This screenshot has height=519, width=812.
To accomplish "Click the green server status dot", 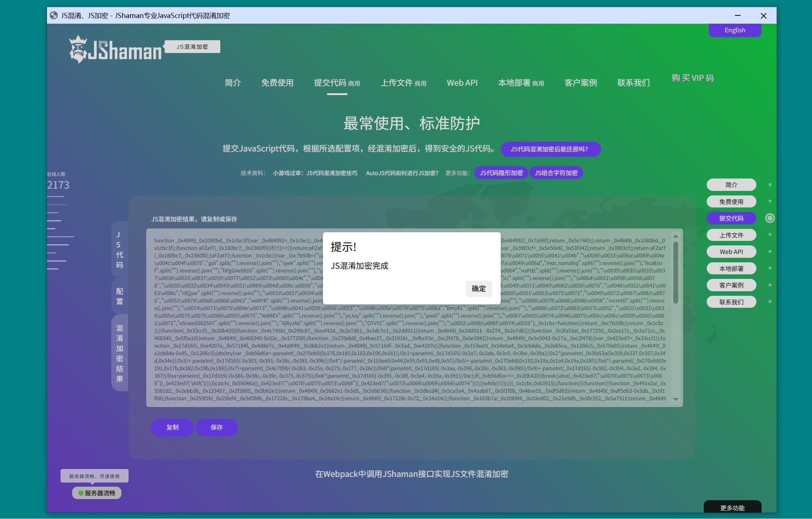I will click(x=81, y=493).
